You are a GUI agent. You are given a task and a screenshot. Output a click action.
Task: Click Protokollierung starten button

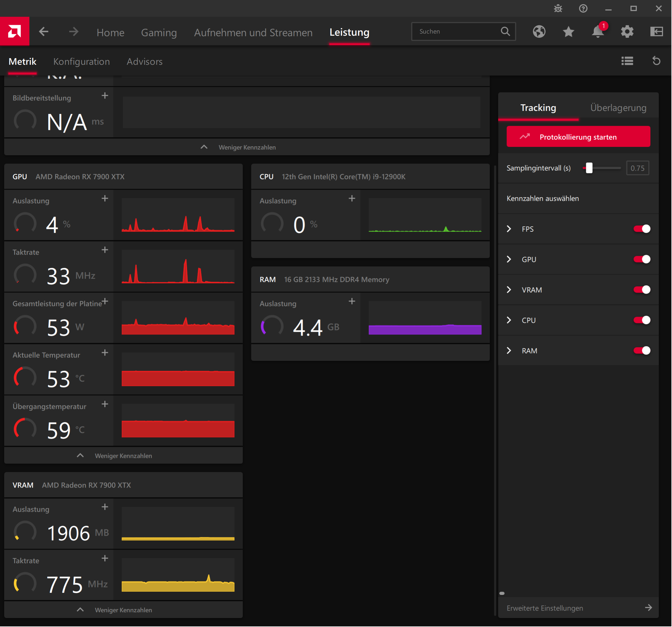(x=578, y=137)
